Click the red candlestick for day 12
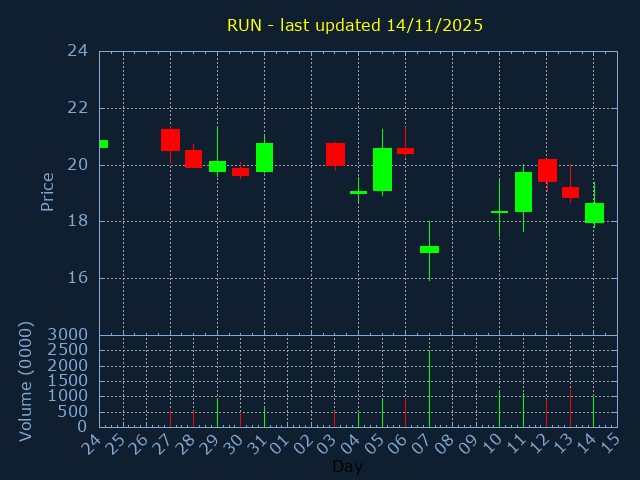640x480 pixels. [x=547, y=170]
